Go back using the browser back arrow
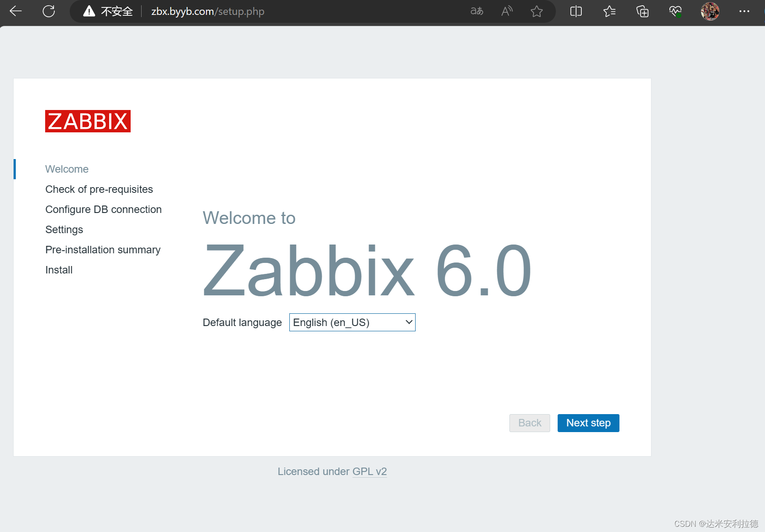Viewport: 765px width, 532px height. [x=16, y=11]
